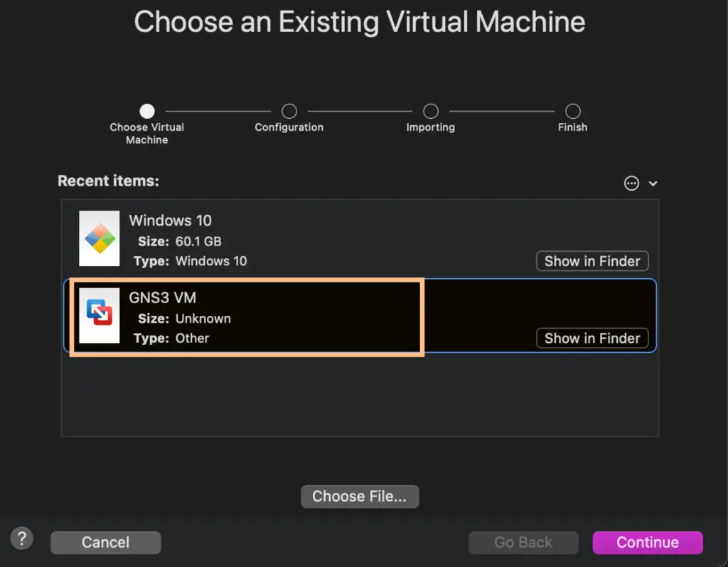The width and height of the screenshot is (728, 567).
Task: Click the GNS3 VM VMware icon
Action: click(x=99, y=316)
